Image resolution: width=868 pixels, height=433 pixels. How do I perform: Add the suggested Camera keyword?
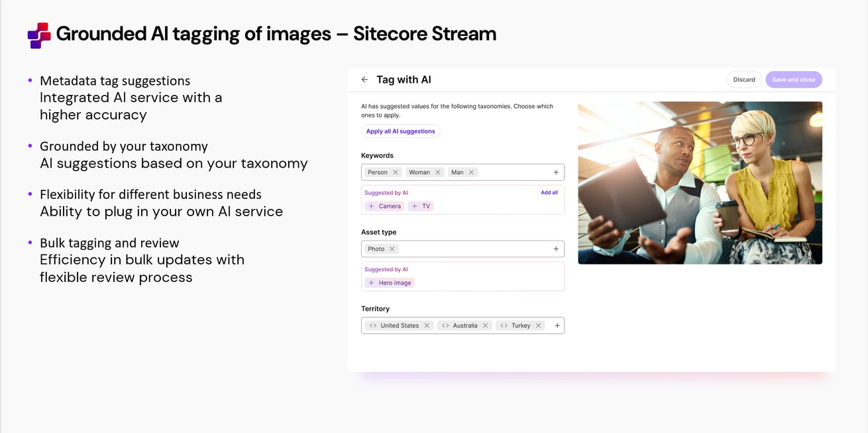[x=384, y=206]
